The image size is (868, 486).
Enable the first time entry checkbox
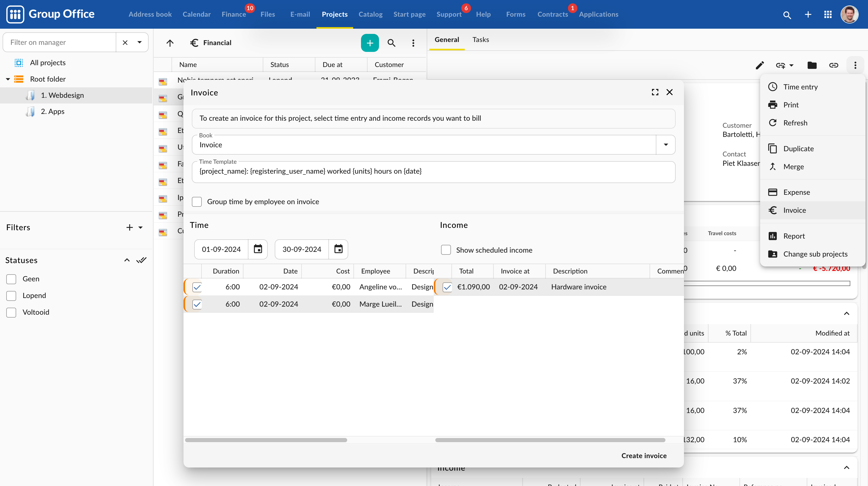(197, 287)
